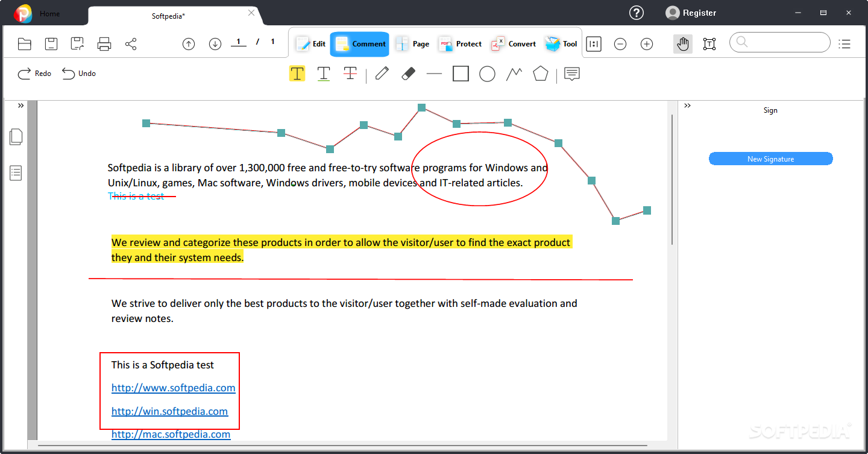This screenshot has height=454, width=868.
Task: Click the current page number field
Action: 239,42
